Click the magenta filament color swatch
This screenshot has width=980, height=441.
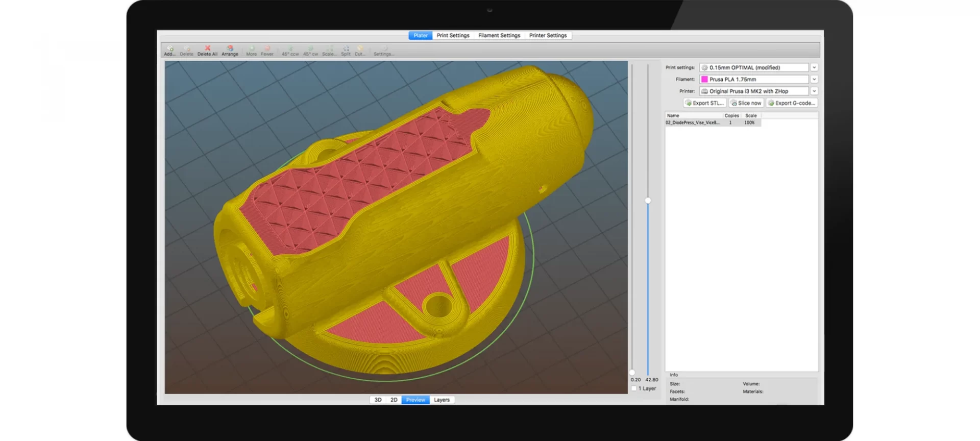click(x=704, y=79)
